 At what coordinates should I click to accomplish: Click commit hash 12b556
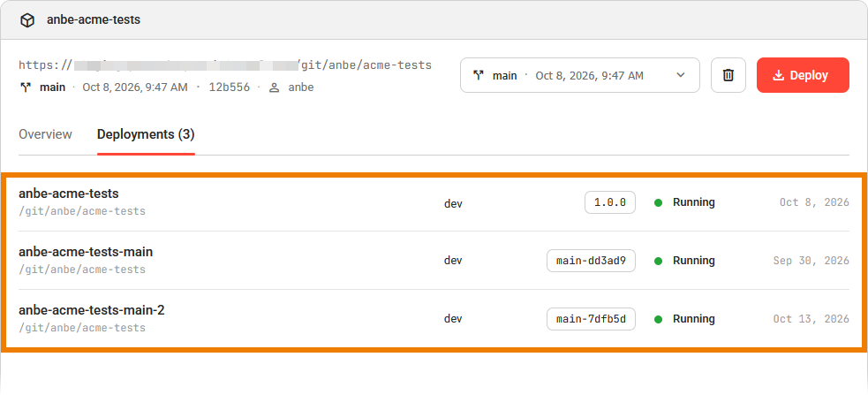(x=230, y=87)
